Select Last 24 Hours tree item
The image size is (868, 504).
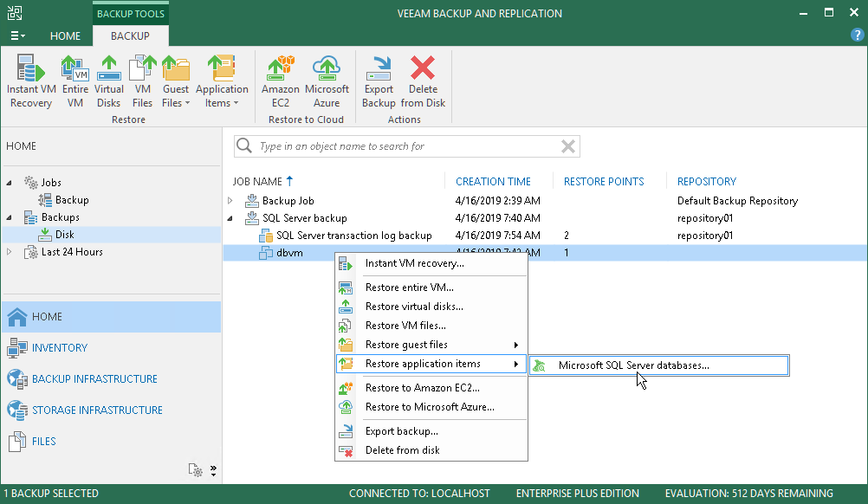(x=72, y=252)
